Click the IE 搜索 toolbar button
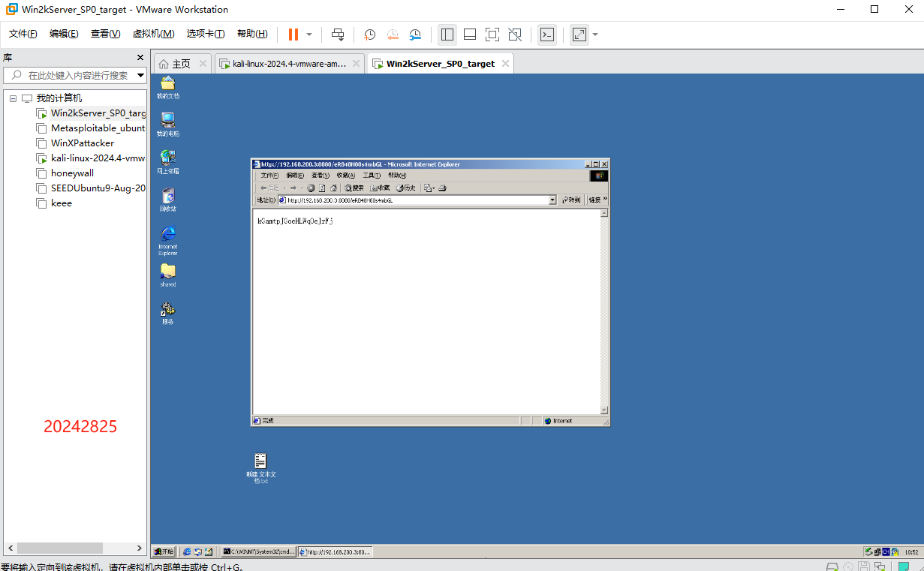 click(x=354, y=188)
